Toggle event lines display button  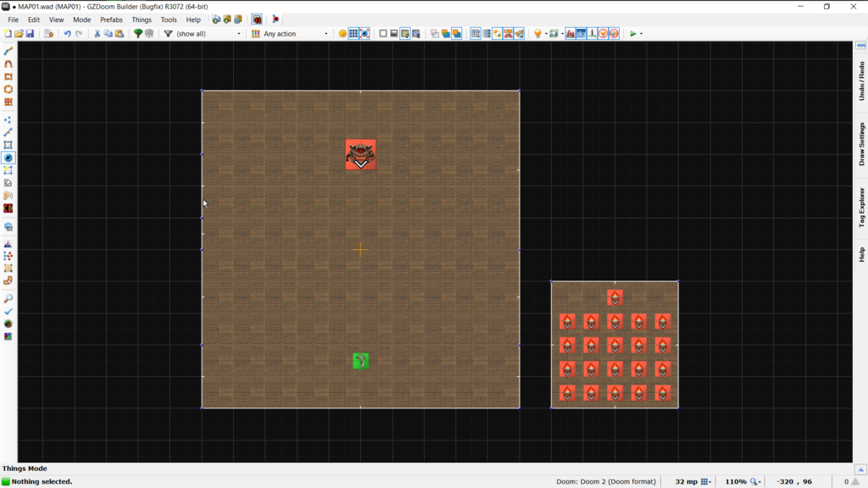click(x=593, y=34)
